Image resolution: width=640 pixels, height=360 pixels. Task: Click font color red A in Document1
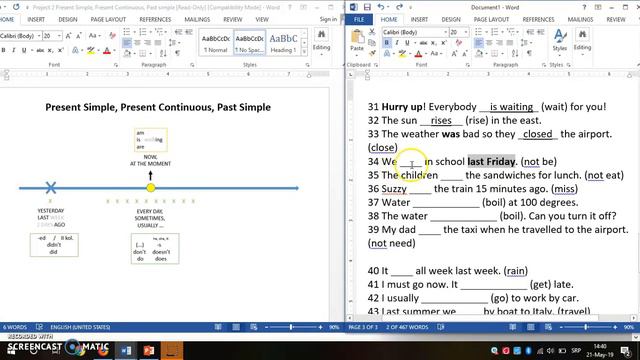[418, 53]
